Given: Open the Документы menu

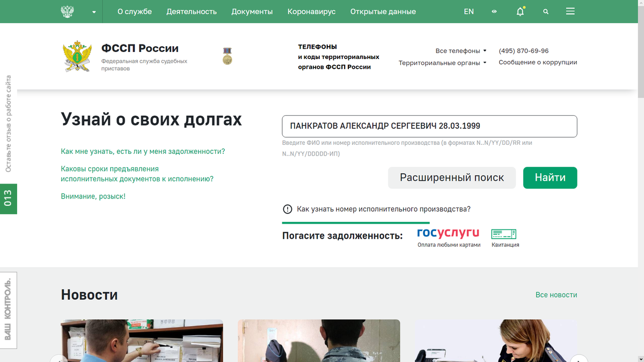Looking at the screenshot, I should click(252, 11).
